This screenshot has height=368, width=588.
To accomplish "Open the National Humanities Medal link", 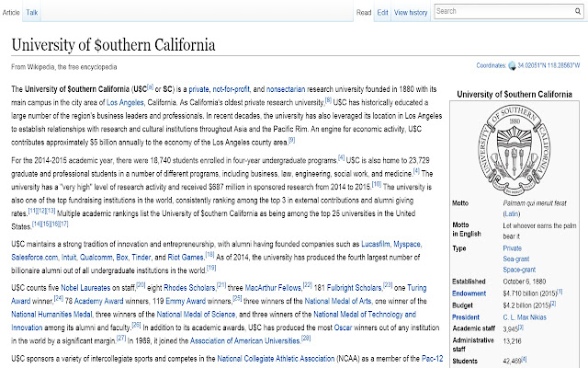I will pos(51,315).
